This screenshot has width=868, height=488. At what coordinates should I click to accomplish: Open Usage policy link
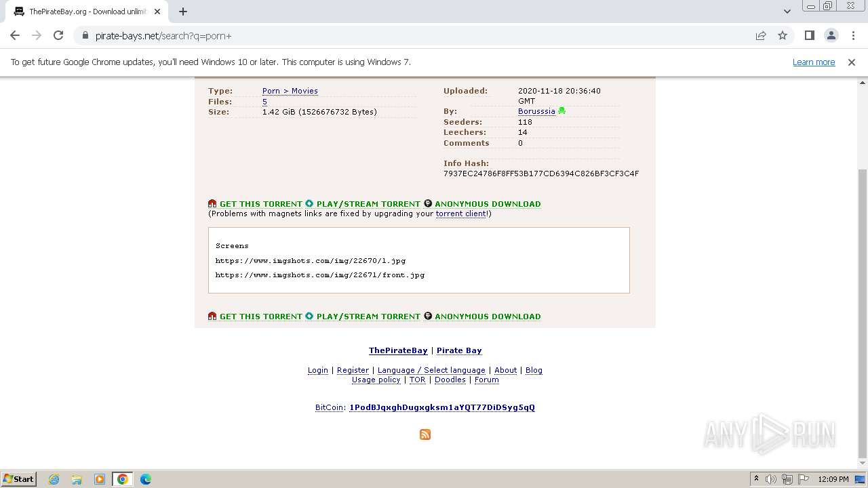pyautogui.click(x=376, y=380)
